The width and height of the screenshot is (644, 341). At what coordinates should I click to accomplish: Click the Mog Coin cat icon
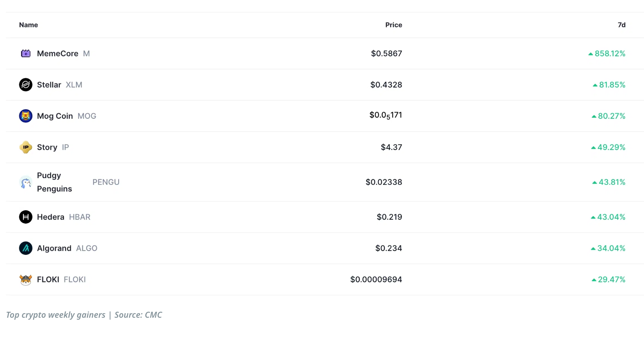pos(26,116)
